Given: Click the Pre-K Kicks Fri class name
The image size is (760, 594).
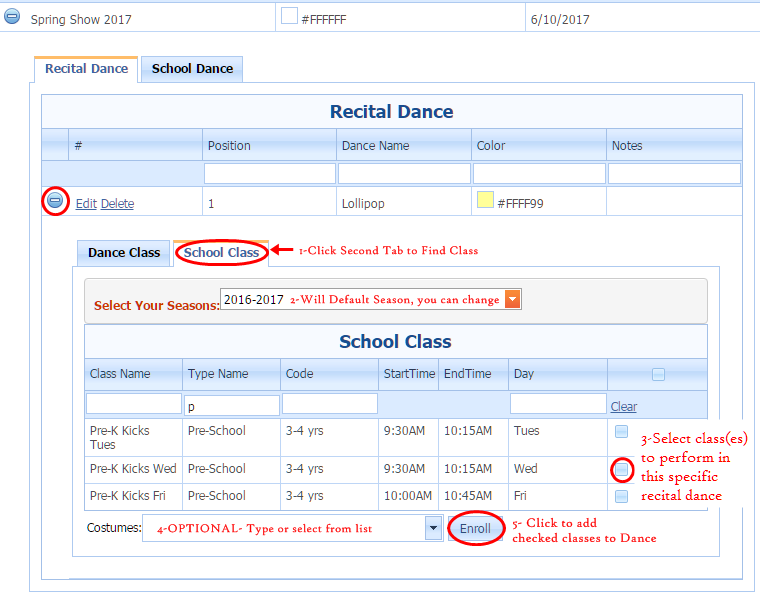Looking at the screenshot, I should pyautogui.click(x=127, y=496).
